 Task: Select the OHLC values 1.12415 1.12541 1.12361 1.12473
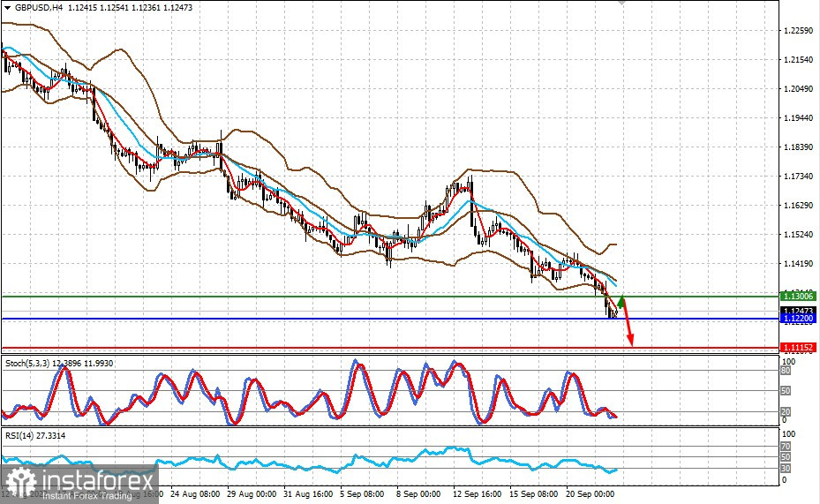pos(129,8)
